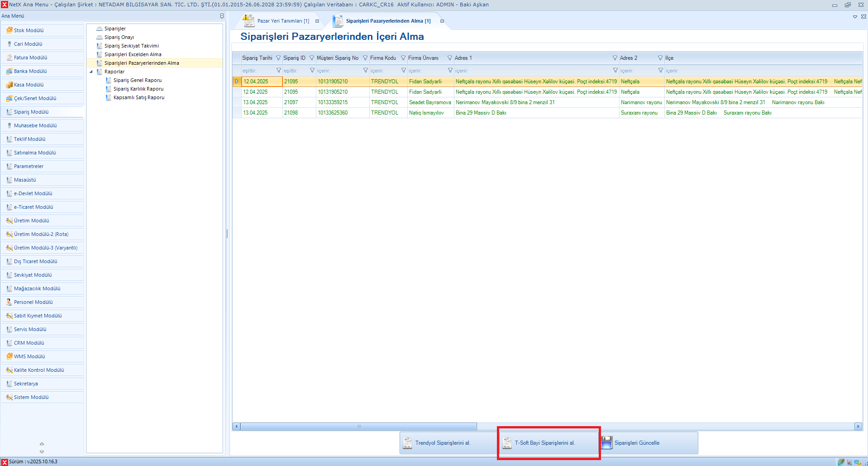Click the Firma Ünvanı filter input field
868x466 pixels.
coord(426,71)
